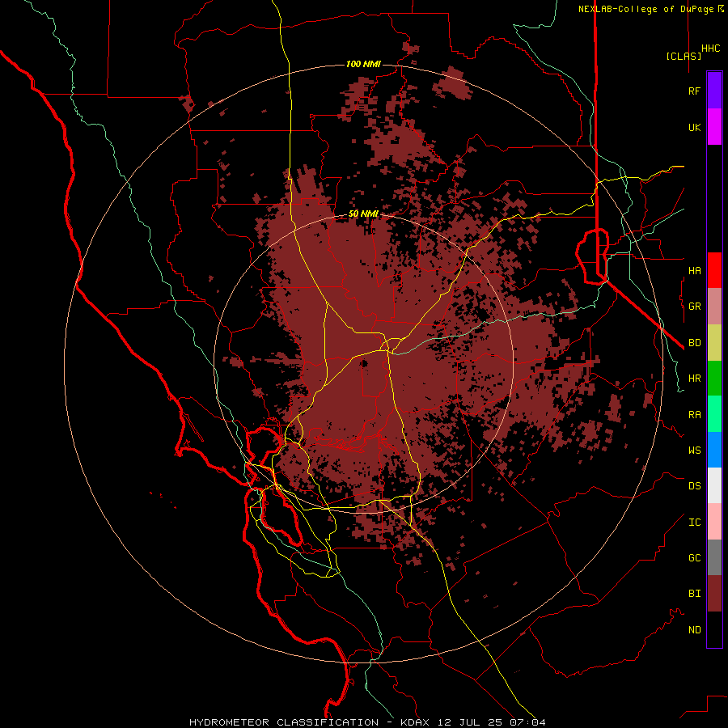Image resolution: width=728 pixels, height=728 pixels.
Task: Click the purple RF color swatch
Action: 714,91
